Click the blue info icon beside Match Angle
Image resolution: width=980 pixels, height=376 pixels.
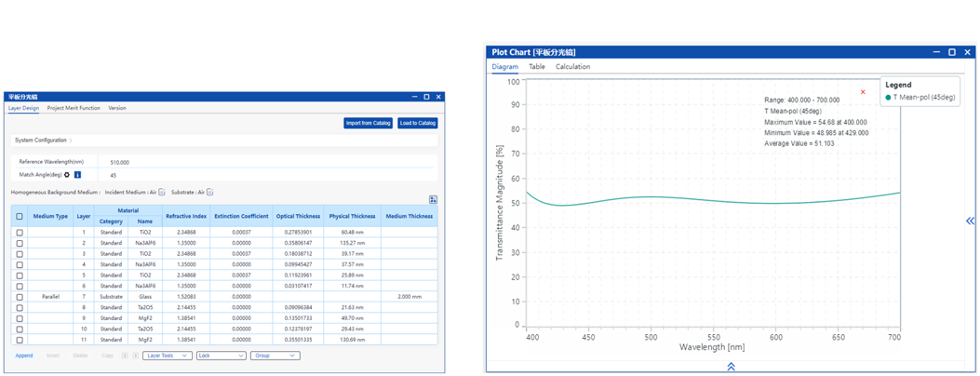pos(77,175)
